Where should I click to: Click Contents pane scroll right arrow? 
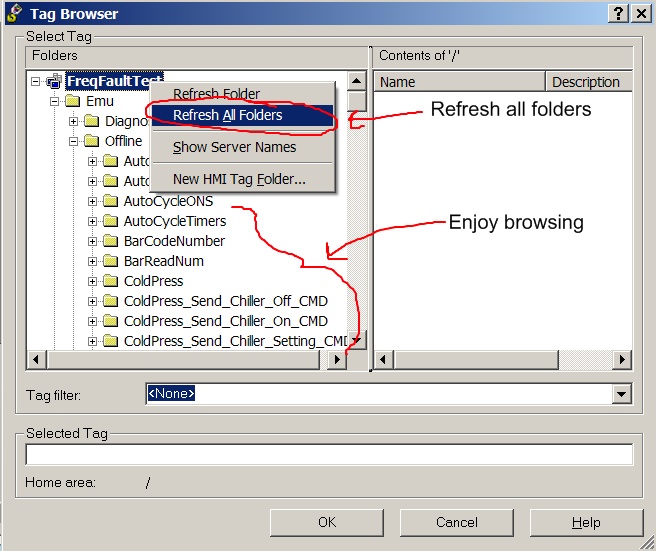pyautogui.click(x=622, y=359)
